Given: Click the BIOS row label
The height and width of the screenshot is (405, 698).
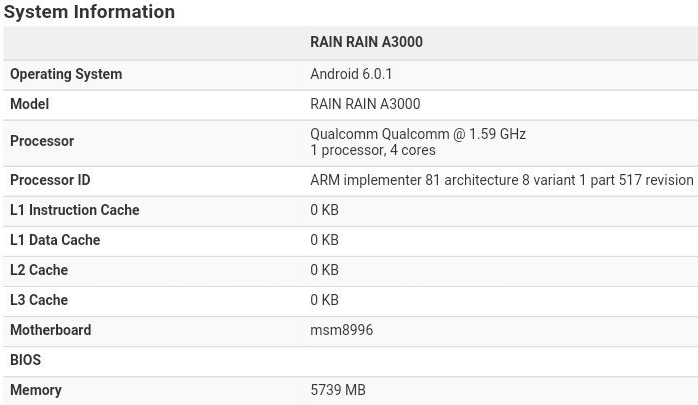Looking at the screenshot, I should [x=25, y=360].
